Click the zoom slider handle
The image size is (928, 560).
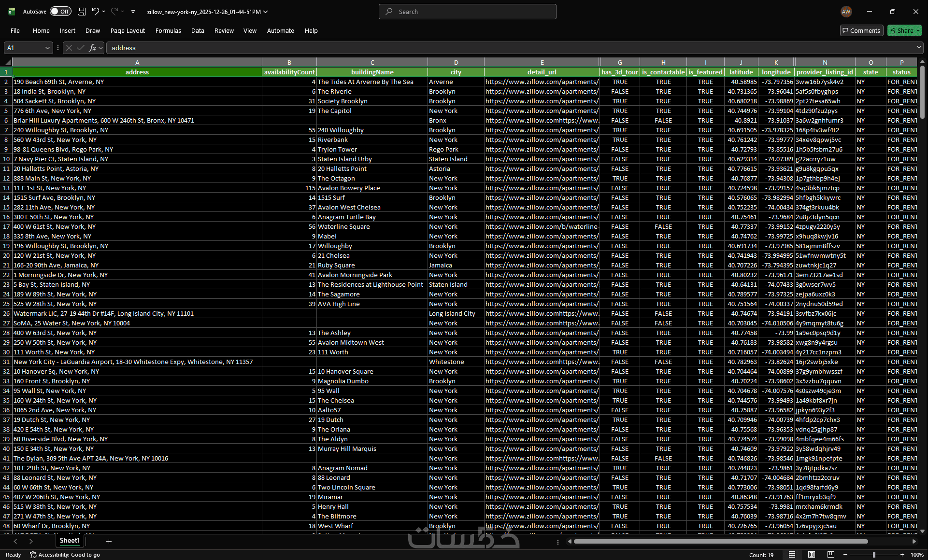pyautogui.click(x=874, y=555)
